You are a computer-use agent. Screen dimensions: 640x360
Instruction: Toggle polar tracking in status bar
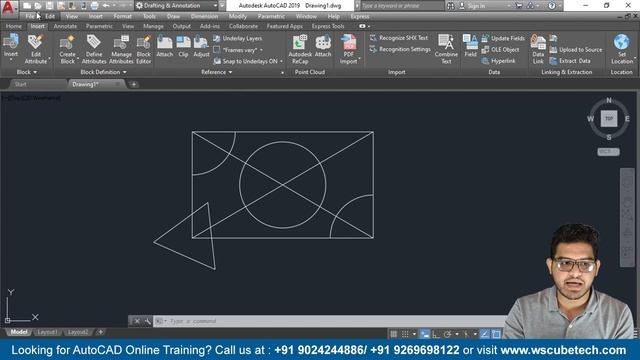pyautogui.click(x=447, y=334)
